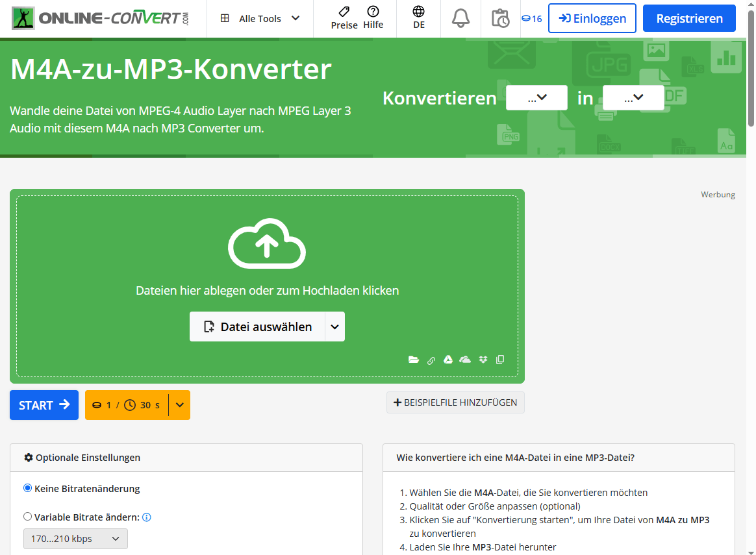Open the Alle Tools menu
This screenshot has width=756, height=555.
click(x=260, y=18)
